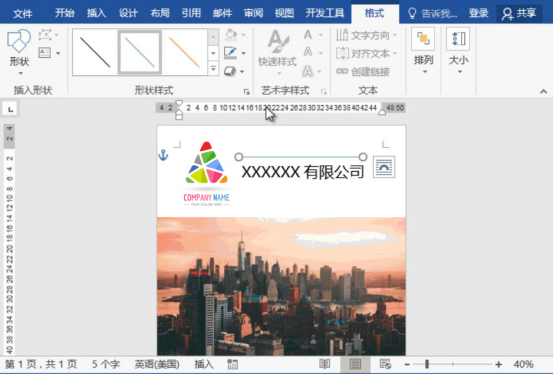Switch to Print Layout view

pyautogui.click(x=355, y=364)
